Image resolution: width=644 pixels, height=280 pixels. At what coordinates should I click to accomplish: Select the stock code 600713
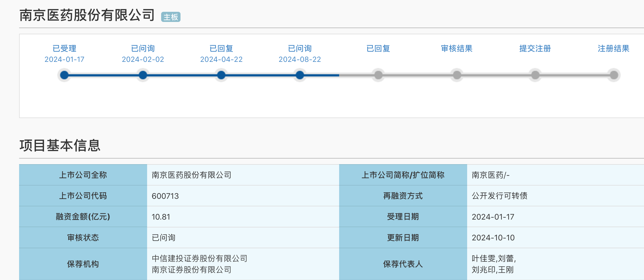(x=165, y=196)
